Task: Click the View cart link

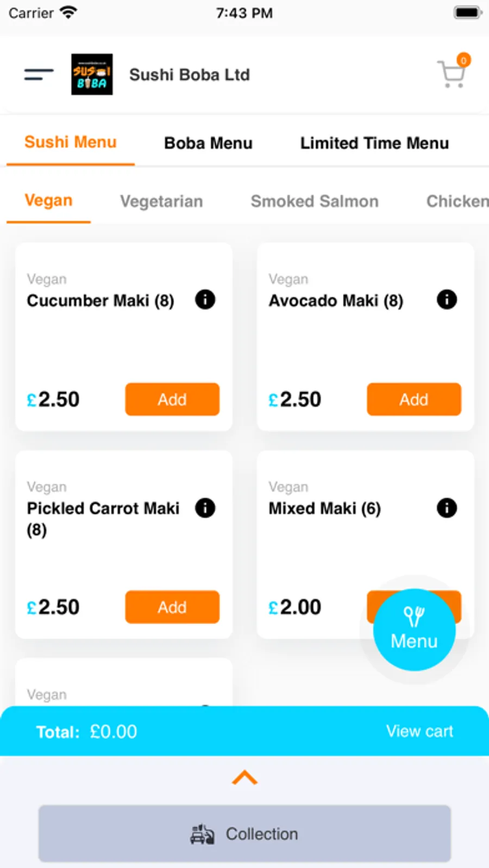Action: (419, 731)
